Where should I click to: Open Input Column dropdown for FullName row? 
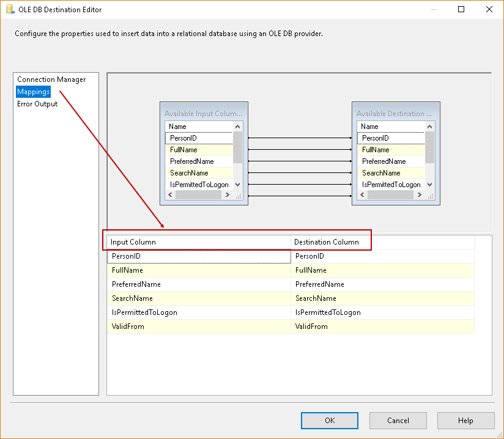[199, 270]
